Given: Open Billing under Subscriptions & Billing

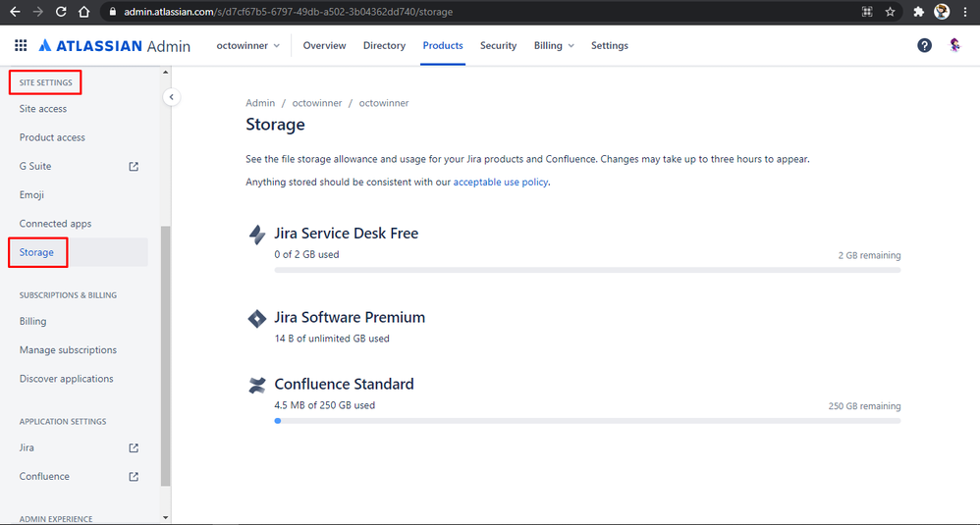Looking at the screenshot, I should [x=32, y=321].
